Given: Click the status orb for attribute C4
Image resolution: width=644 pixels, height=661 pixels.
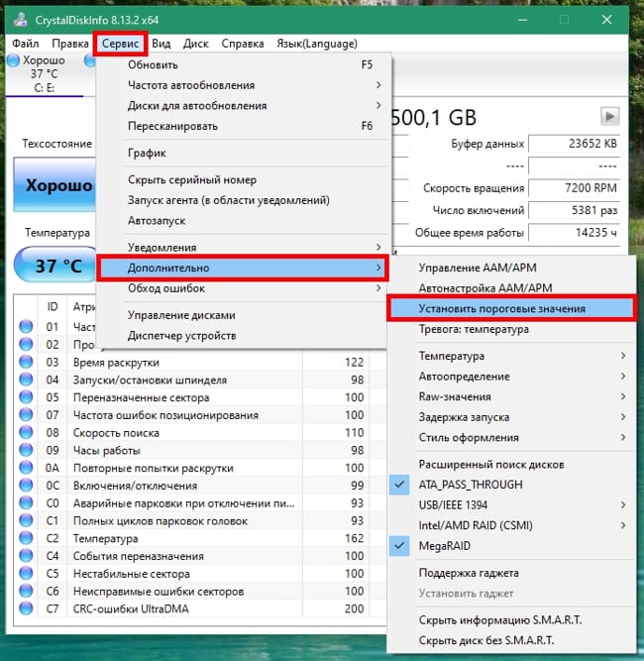Looking at the screenshot, I should (x=26, y=556).
